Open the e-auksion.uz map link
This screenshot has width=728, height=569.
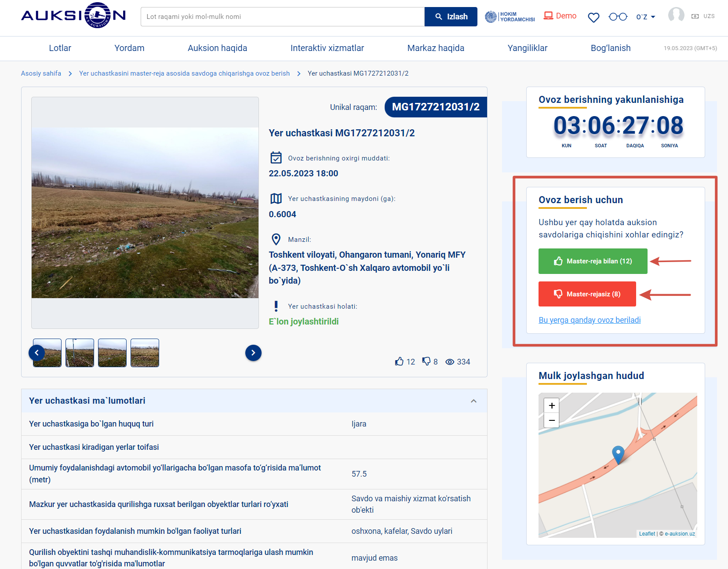point(680,534)
